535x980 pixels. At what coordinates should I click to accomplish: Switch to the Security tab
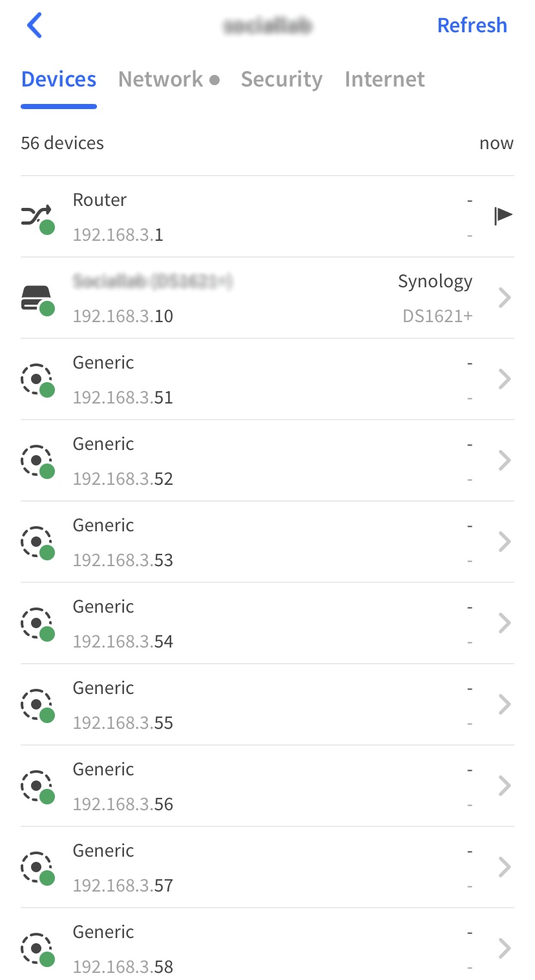281,79
